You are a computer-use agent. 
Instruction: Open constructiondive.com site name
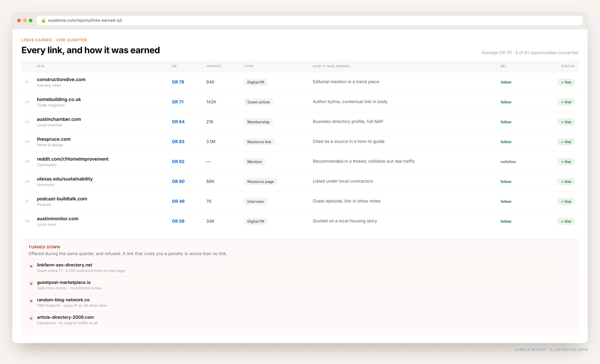pos(61,79)
